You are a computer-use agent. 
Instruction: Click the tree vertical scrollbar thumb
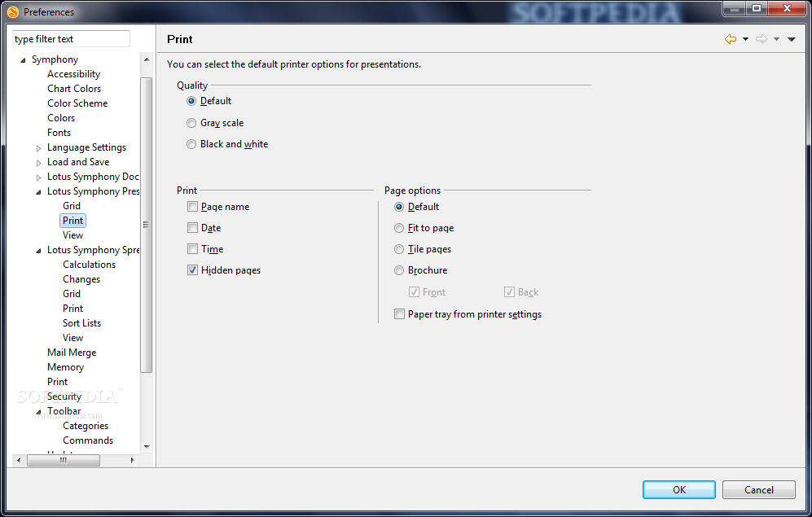147,226
